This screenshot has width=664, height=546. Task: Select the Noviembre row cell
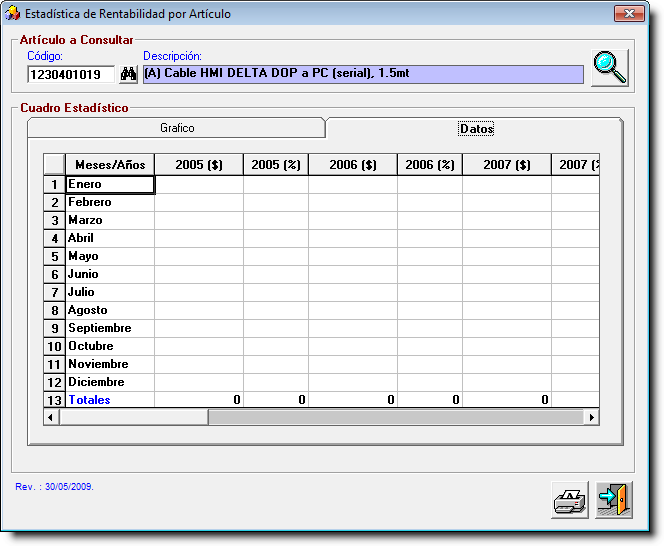point(110,365)
